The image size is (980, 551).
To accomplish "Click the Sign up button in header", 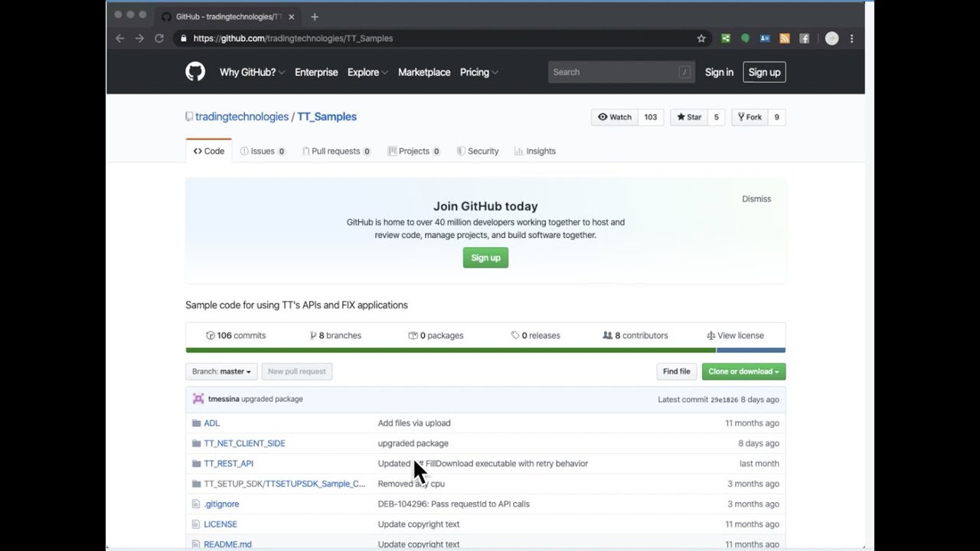I will (764, 72).
